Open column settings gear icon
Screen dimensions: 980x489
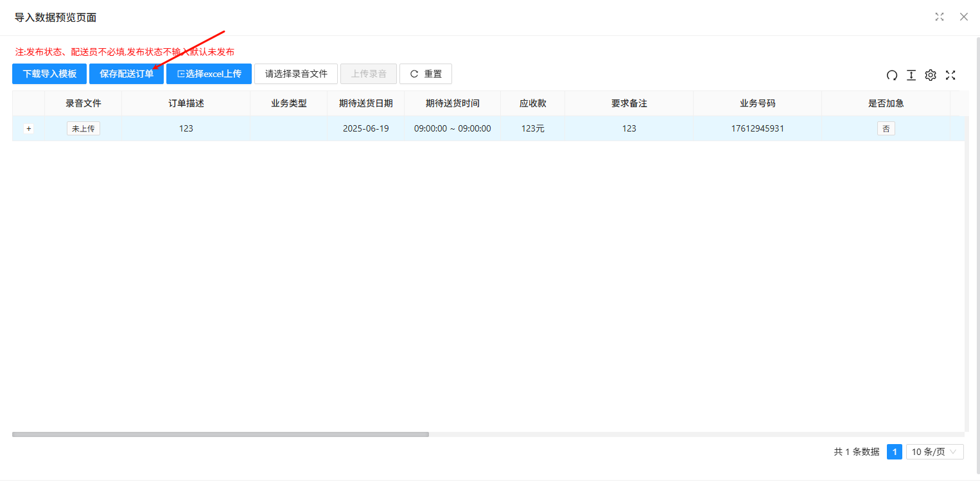pyautogui.click(x=931, y=75)
